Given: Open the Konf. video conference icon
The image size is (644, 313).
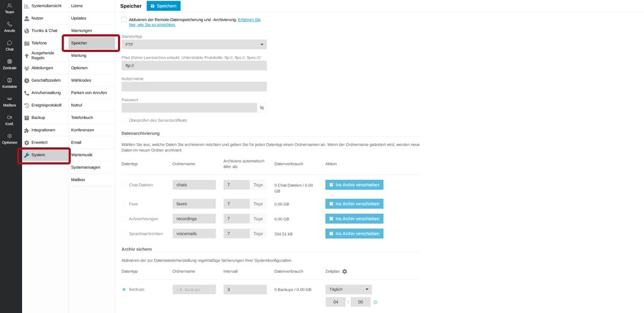Looking at the screenshot, I should click(x=10, y=120).
